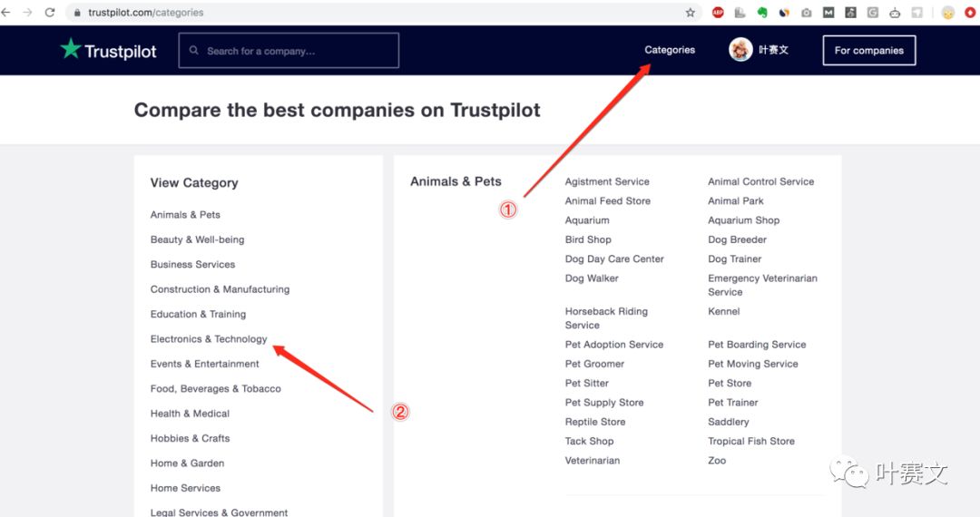
Task: Choose Construction & Manufacturing category
Action: pyautogui.click(x=220, y=289)
